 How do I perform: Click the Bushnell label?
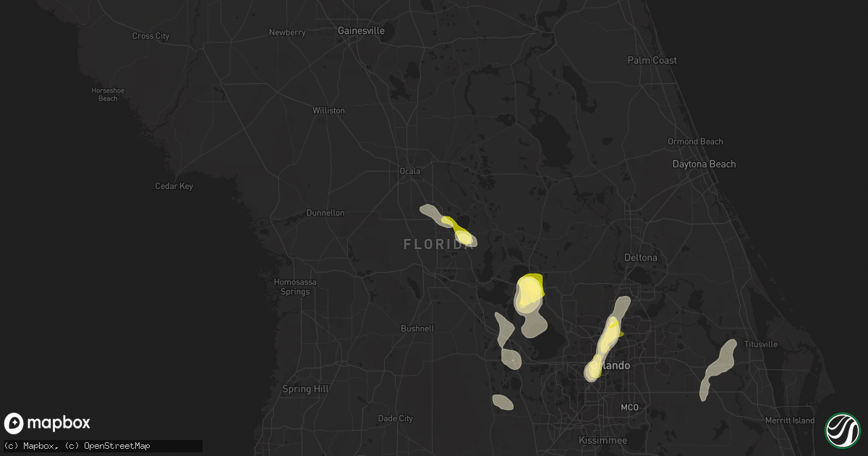417,328
